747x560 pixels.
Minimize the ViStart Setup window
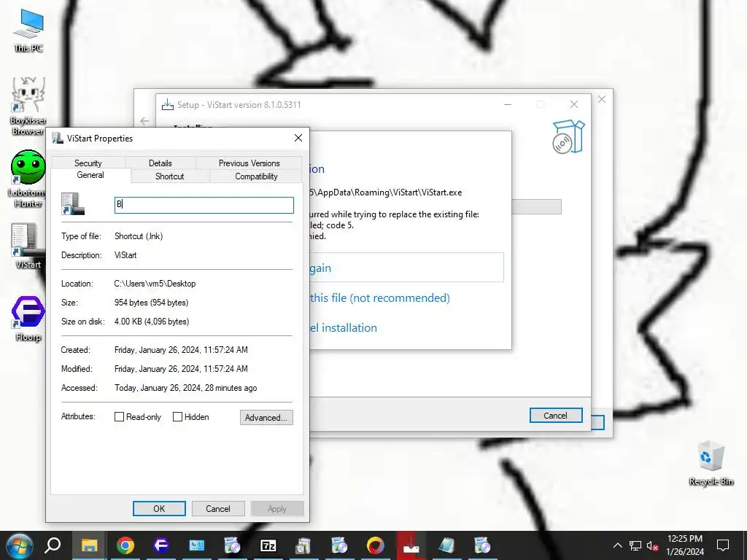(508, 104)
